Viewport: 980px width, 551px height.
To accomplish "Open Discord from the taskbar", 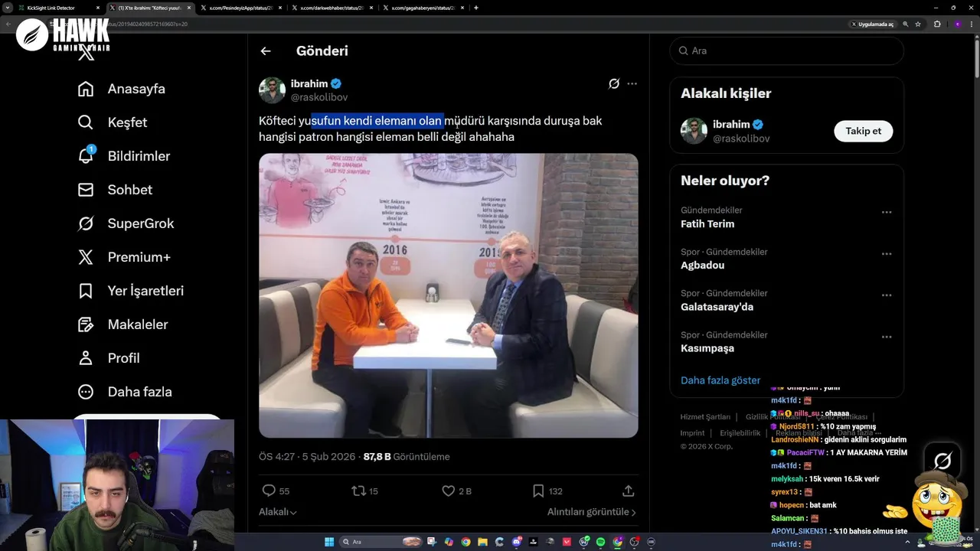I will click(x=517, y=542).
